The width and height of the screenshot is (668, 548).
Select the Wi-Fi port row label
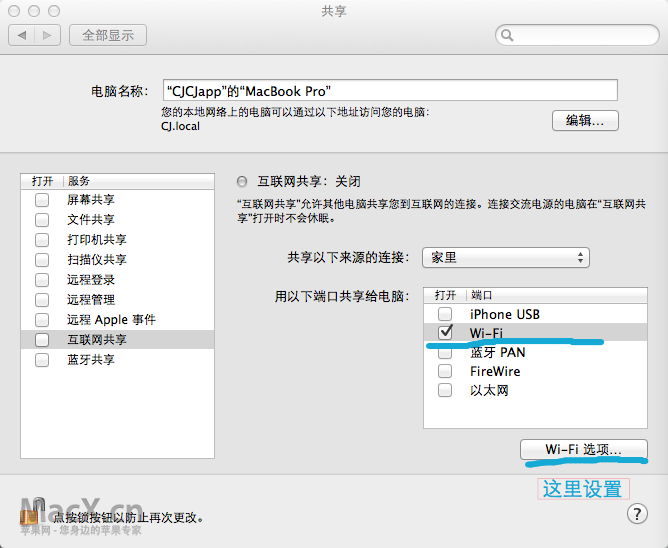(x=486, y=333)
